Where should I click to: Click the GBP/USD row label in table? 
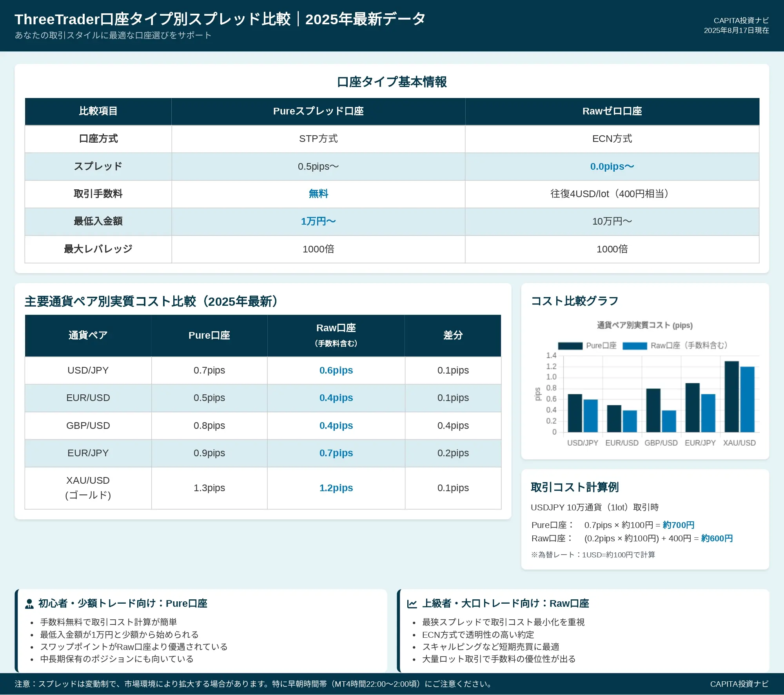(88, 426)
